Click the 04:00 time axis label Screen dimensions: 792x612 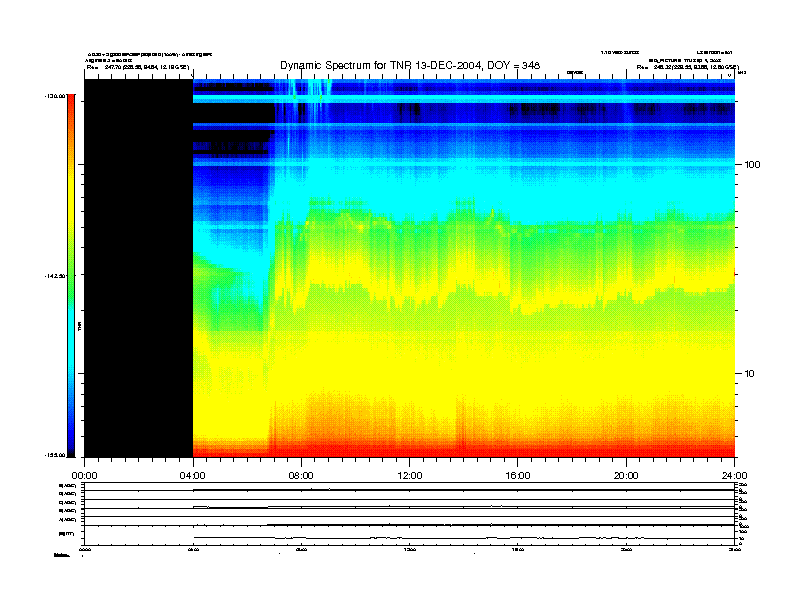193,476
